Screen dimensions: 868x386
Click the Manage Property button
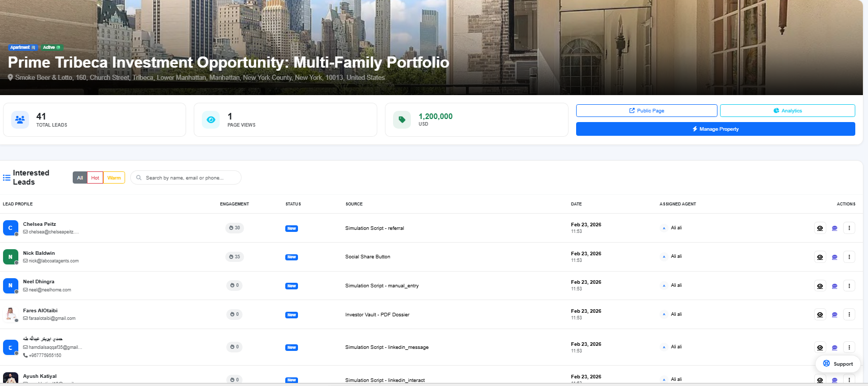pyautogui.click(x=715, y=129)
